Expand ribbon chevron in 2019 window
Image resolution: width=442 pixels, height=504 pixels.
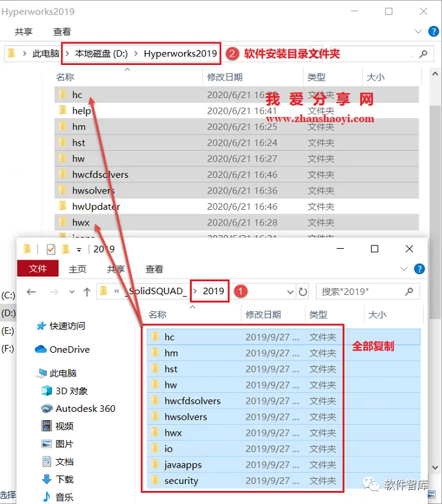pos(404,269)
